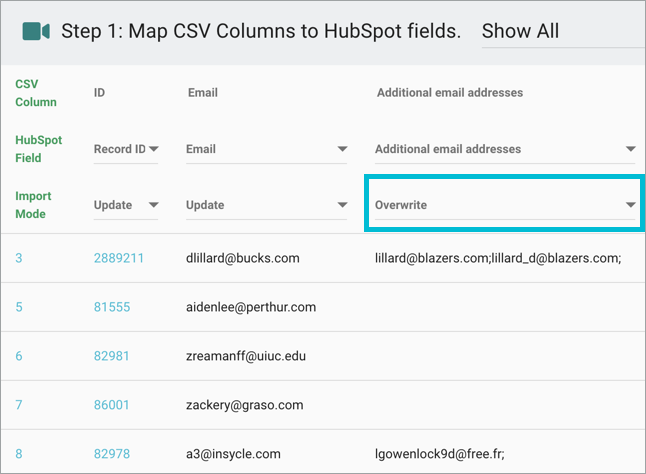Click row number 8
The image size is (646, 474).
19,454
